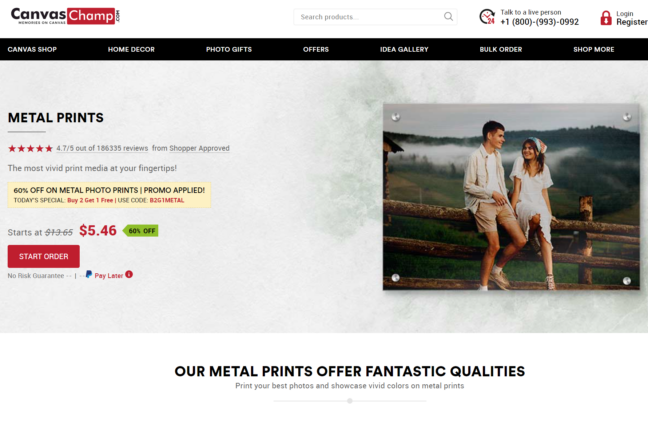Click the 24-hour support clock icon
Screen dimensions: 648x432
[487, 17]
